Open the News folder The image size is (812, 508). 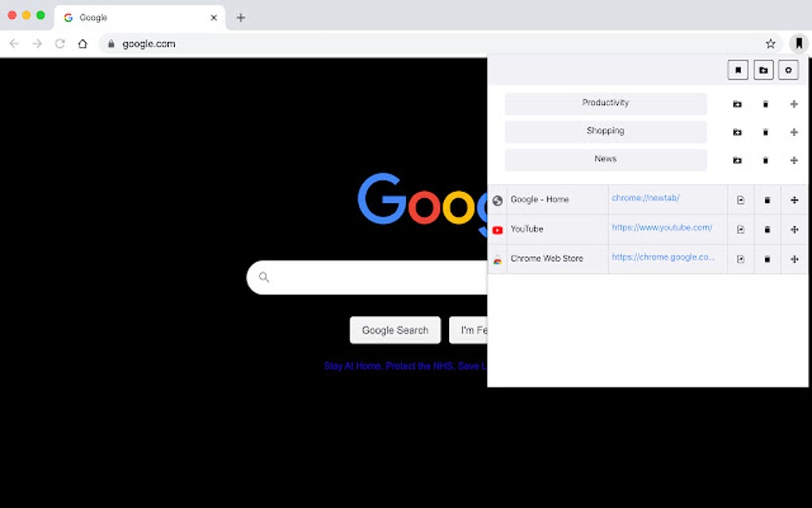[x=605, y=159]
